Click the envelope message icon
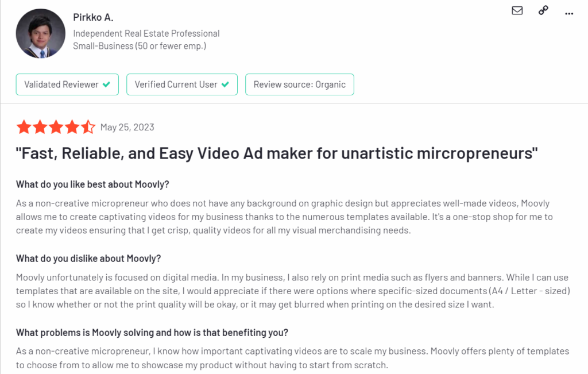Viewport: 588px width, 374px height. pyautogui.click(x=517, y=10)
